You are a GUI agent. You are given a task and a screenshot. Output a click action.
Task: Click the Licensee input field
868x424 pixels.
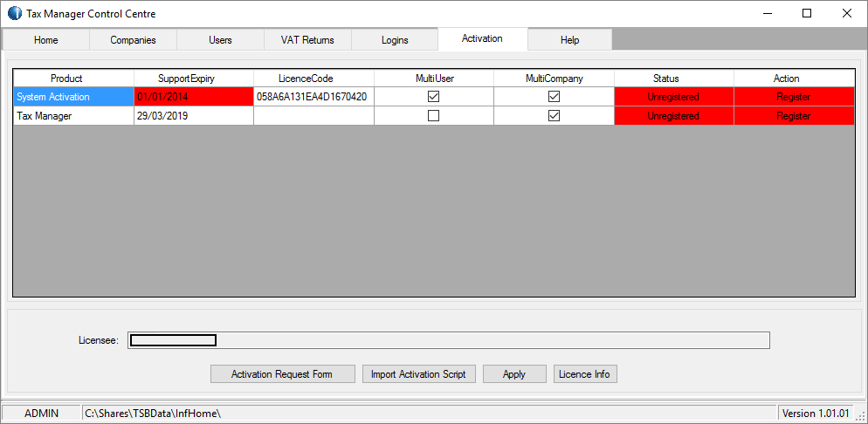tap(449, 340)
